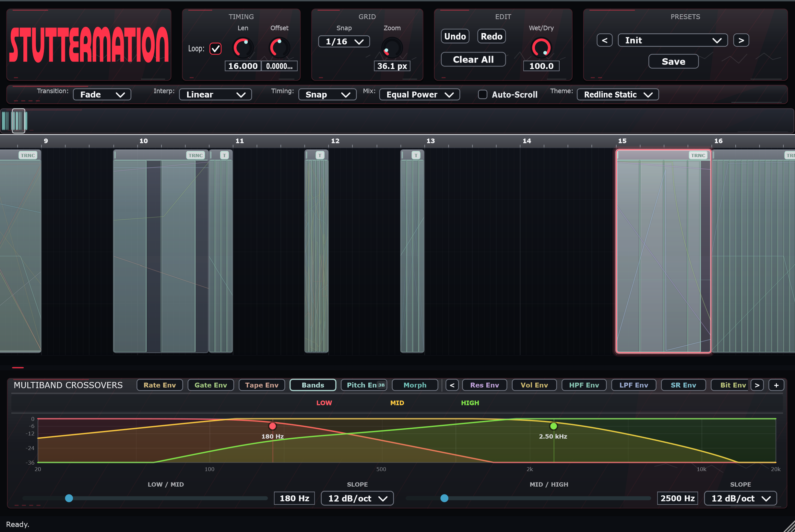Image resolution: width=795 pixels, height=532 pixels.
Task: Switch to the HPF Env tab
Action: pyautogui.click(x=584, y=385)
